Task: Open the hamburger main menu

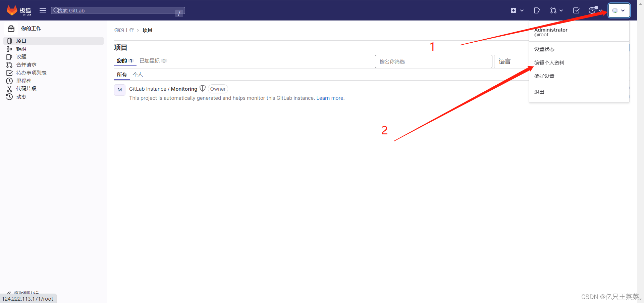Action: tap(43, 10)
